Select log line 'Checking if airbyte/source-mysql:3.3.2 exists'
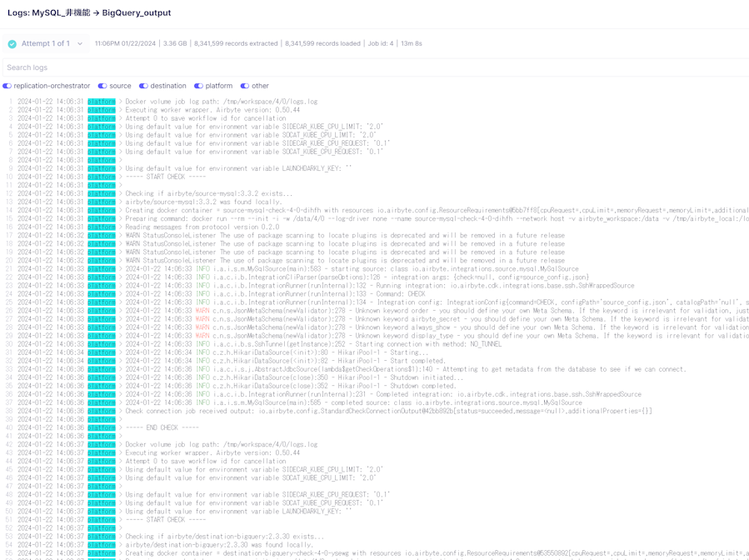 [209, 193]
